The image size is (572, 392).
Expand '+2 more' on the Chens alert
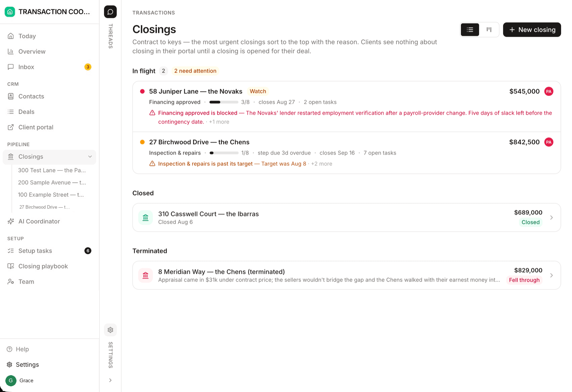coord(322,164)
